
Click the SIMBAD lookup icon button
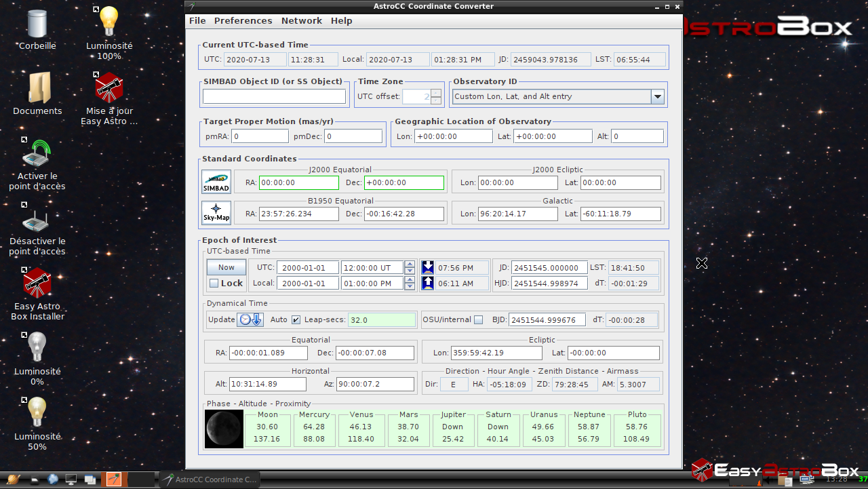[x=216, y=182]
